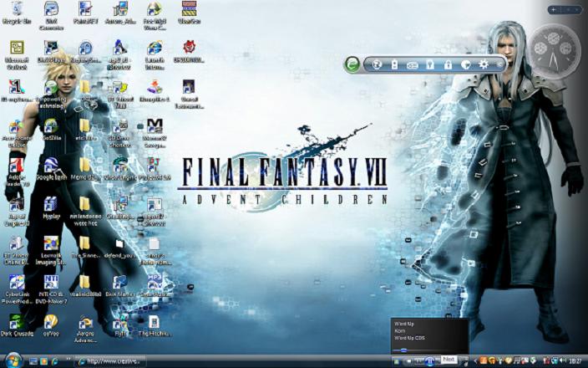Viewport: 588px width, 368px height.
Task: Launch the Flyff desktop shortcut
Action: click(120, 325)
